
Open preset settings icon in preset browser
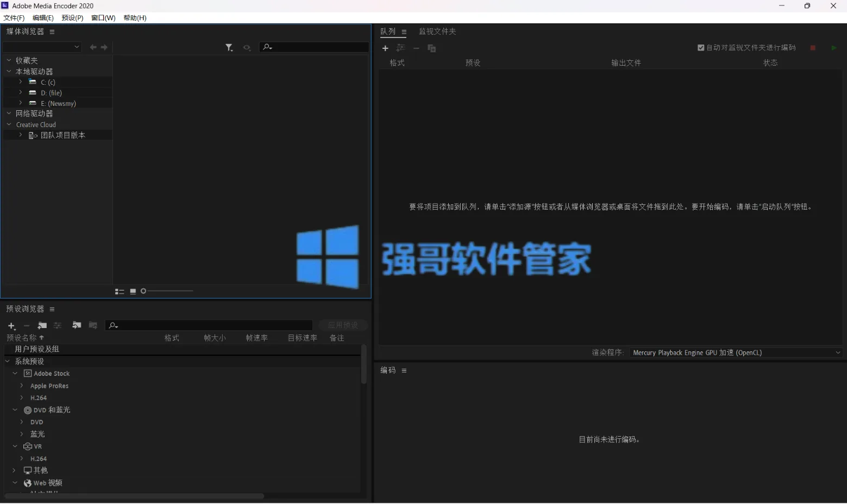(x=58, y=325)
